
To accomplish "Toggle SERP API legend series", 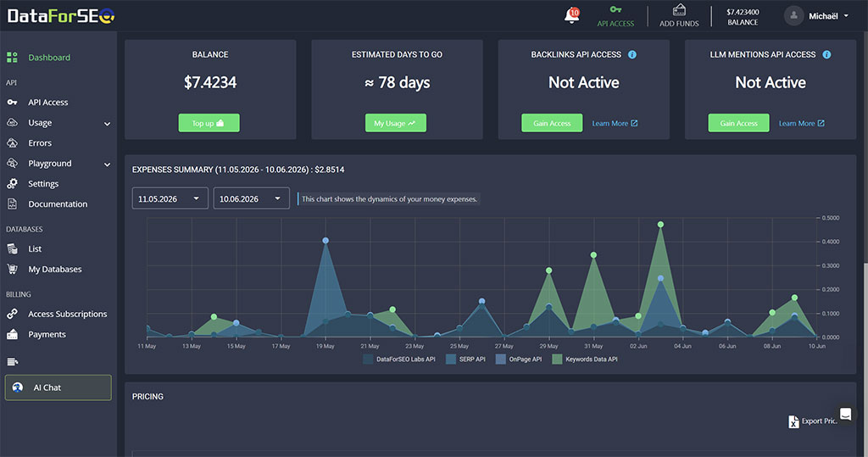I will (x=465, y=359).
